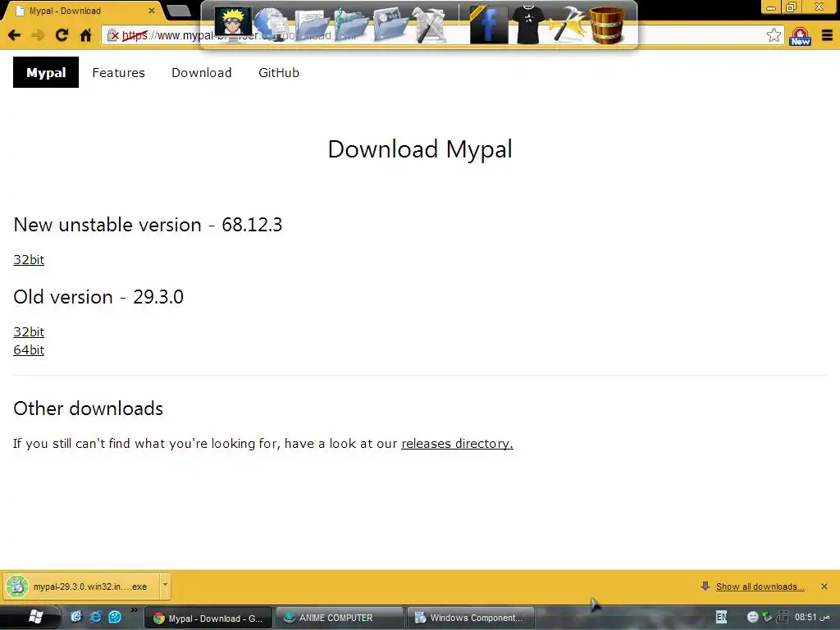The width and height of the screenshot is (840, 630).
Task: Switch to Windows Component taskbar window
Action: point(470,619)
